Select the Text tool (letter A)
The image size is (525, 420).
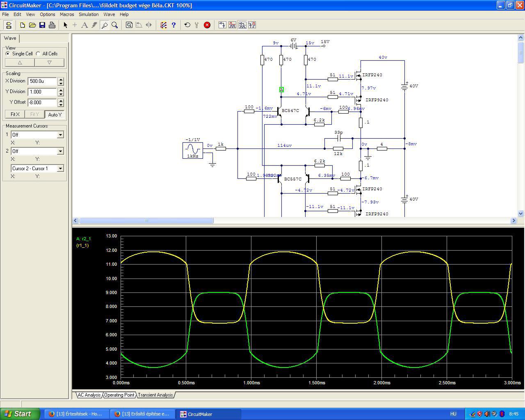84,25
